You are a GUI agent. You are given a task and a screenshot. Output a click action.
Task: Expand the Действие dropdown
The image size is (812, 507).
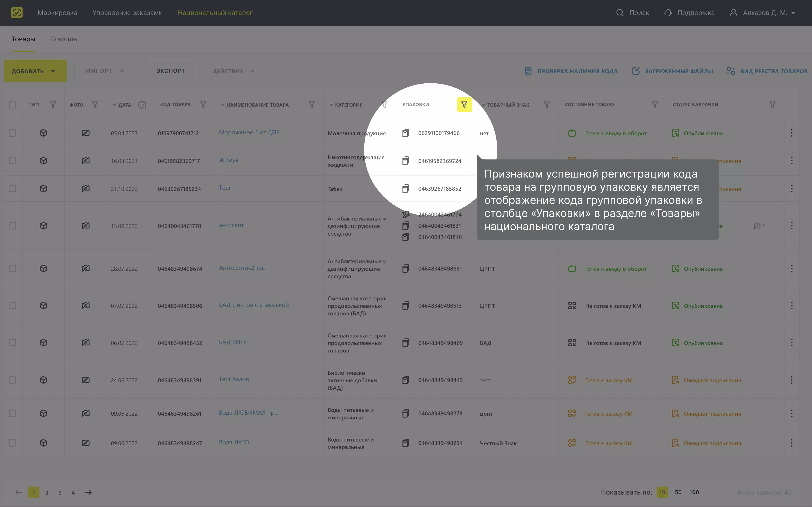tap(235, 71)
